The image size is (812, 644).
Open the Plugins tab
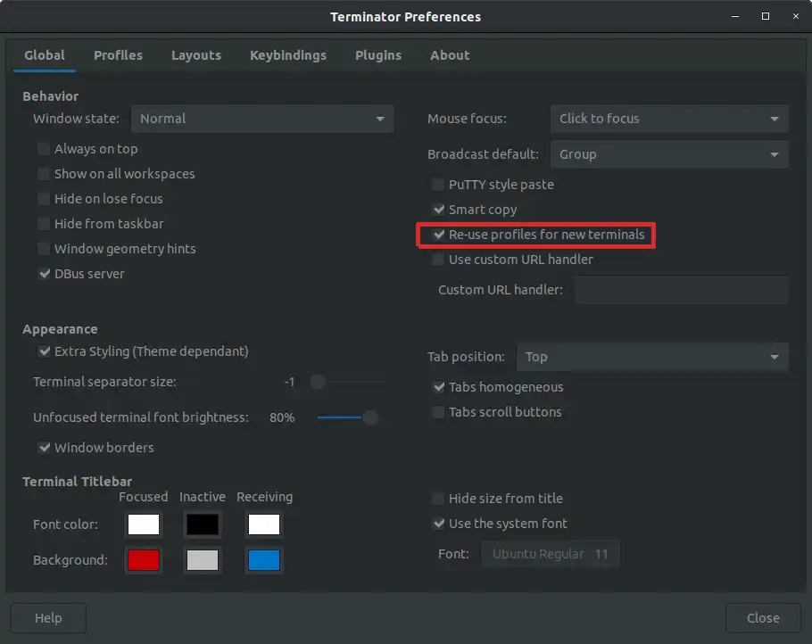click(x=378, y=55)
